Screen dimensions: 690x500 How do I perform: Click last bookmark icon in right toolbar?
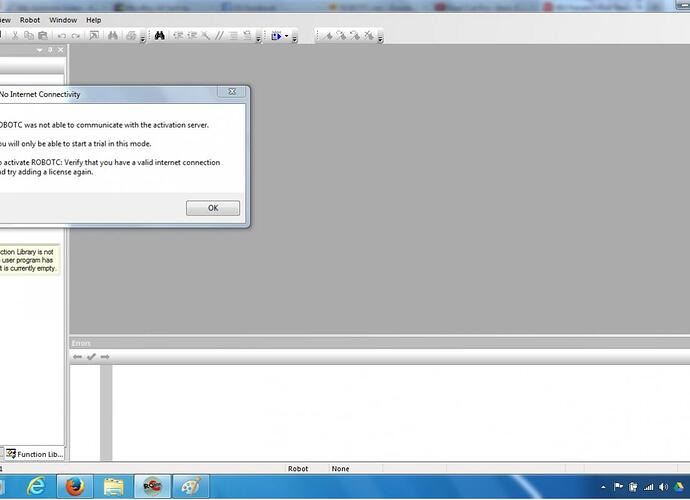coord(369,36)
